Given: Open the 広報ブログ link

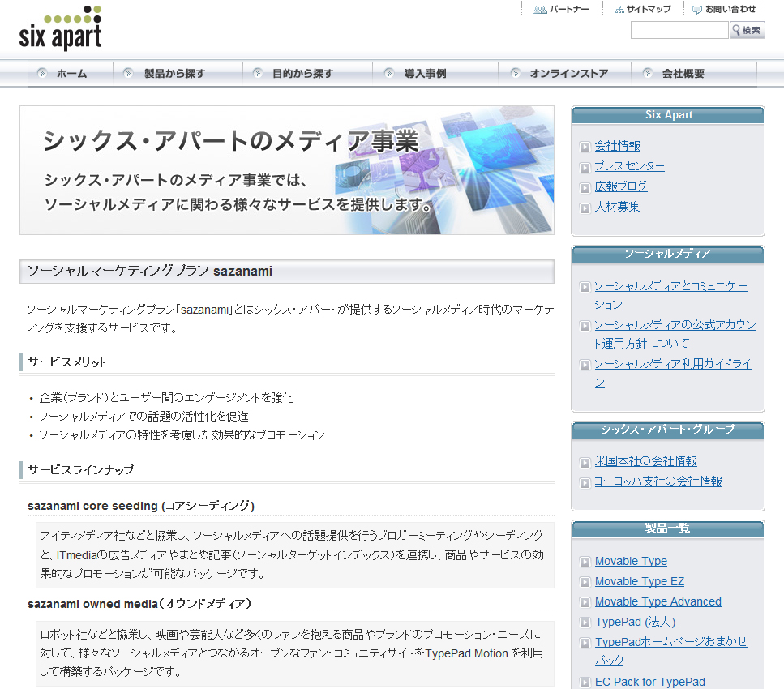Looking at the screenshot, I should click(x=620, y=186).
